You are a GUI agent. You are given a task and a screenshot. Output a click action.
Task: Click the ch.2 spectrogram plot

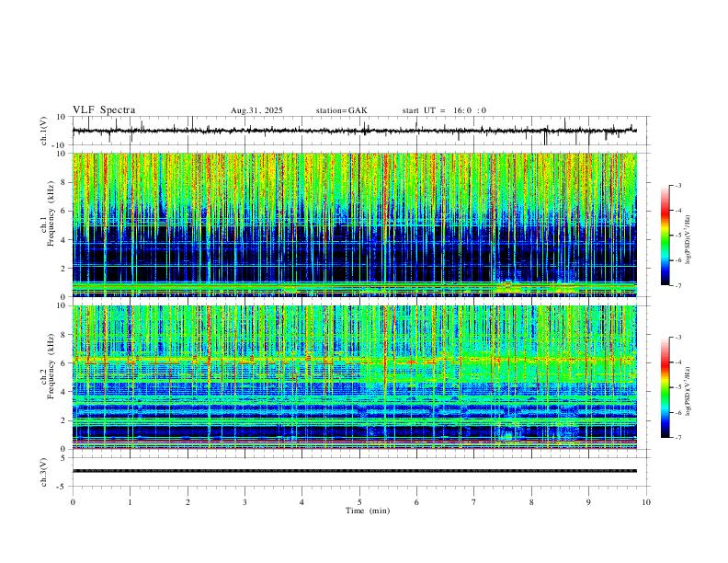tap(355, 377)
